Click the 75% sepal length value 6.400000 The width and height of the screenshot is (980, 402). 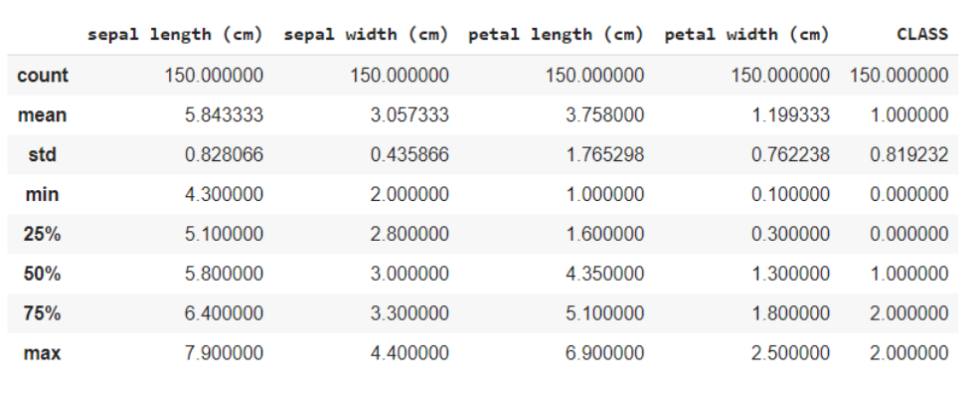tap(224, 313)
